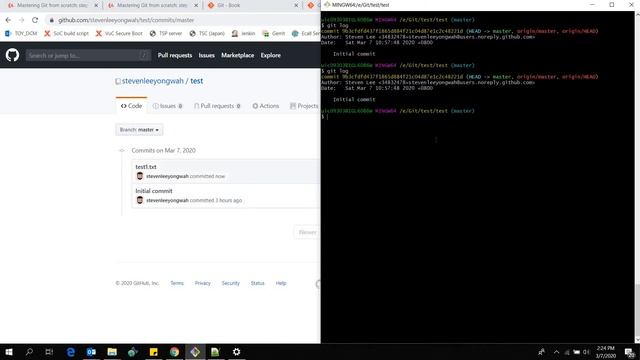Close the Git - Book tab
This screenshot has width=640, height=360.
tap(296, 6)
